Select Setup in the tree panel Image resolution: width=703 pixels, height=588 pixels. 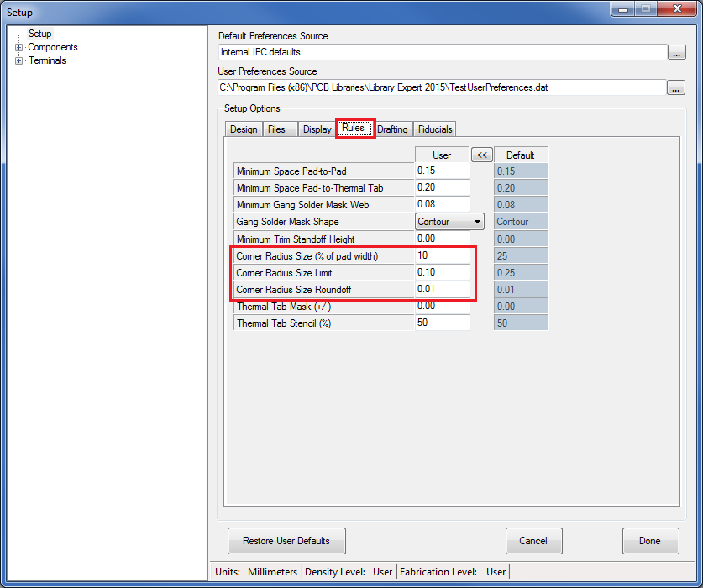coord(39,34)
